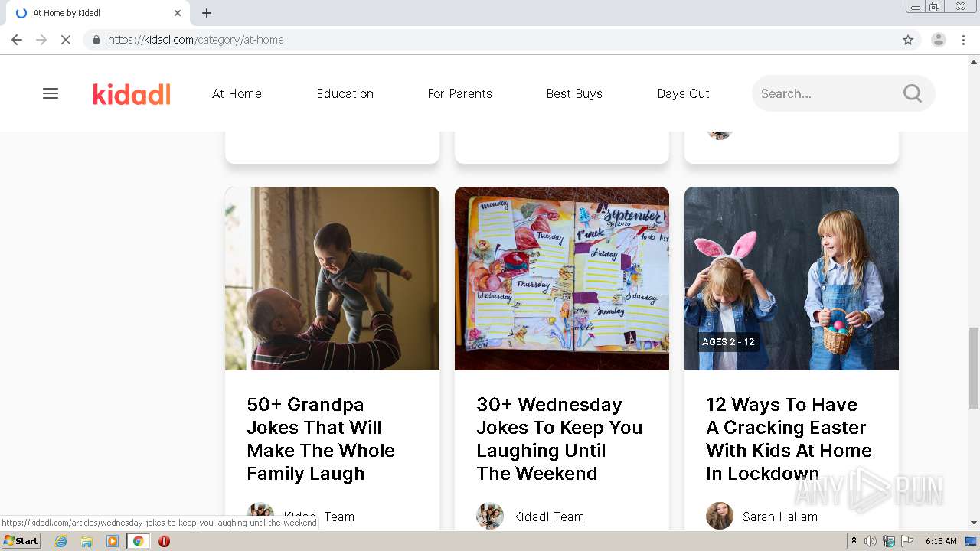Screen dimensions: 980x551
Task: Click Sarah Hallam author name
Action: point(780,517)
